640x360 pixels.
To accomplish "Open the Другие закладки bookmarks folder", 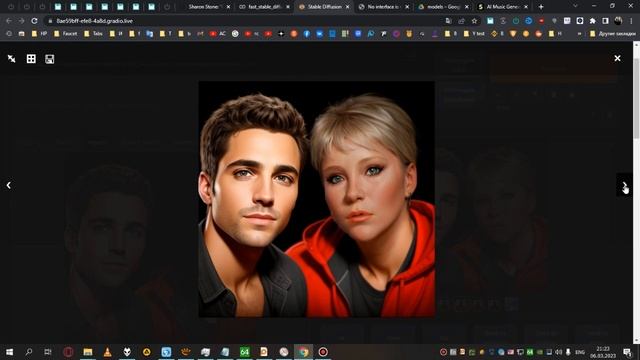I will click(612, 34).
